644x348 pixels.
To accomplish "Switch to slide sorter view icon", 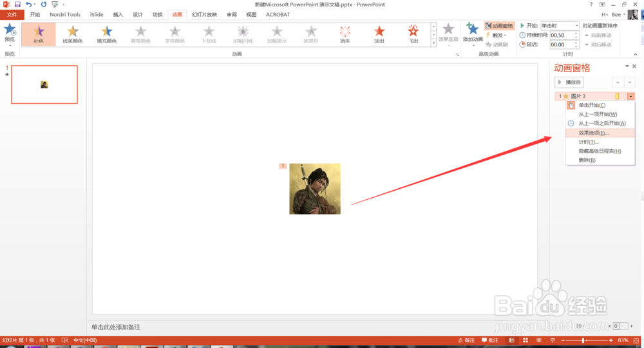I will pos(526,340).
